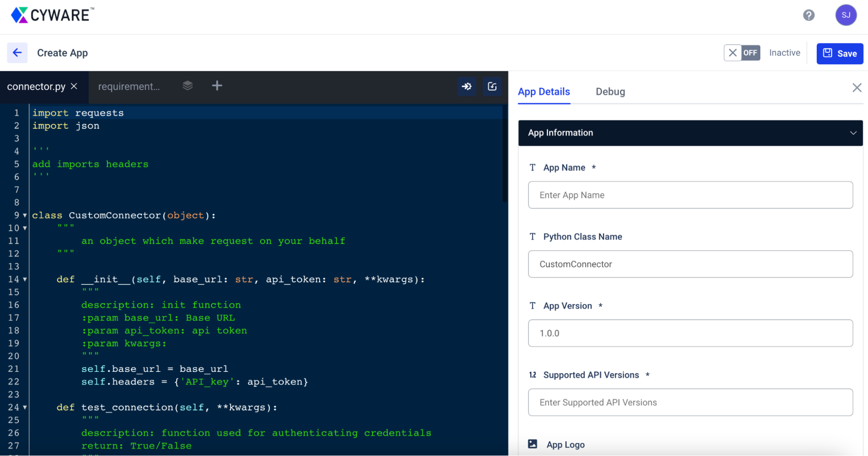Click the Cyware logo

coord(52,15)
